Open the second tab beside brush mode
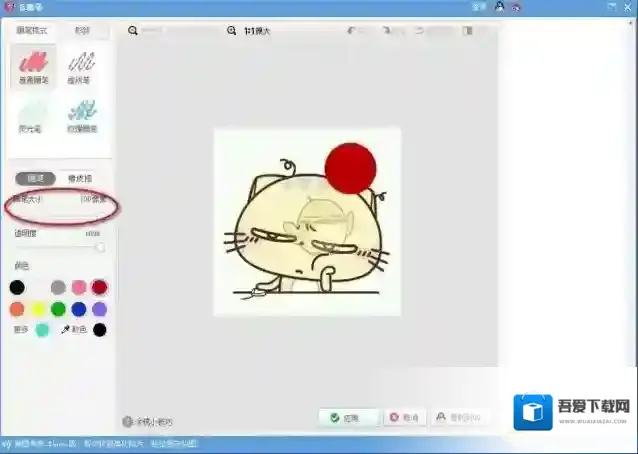The height and width of the screenshot is (454, 638). coord(82,31)
